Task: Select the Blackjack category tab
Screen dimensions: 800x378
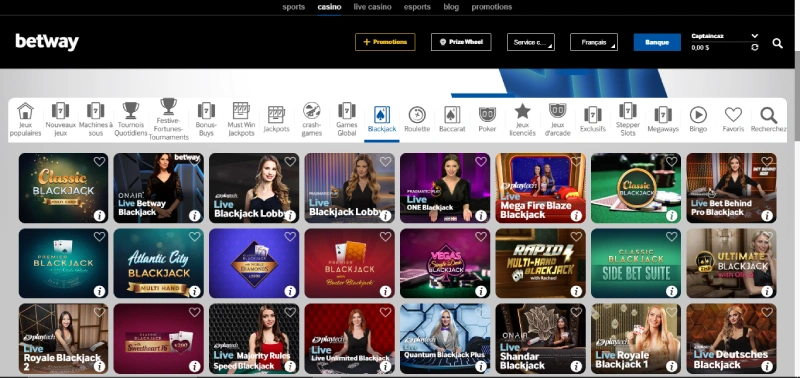Action: point(382,120)
